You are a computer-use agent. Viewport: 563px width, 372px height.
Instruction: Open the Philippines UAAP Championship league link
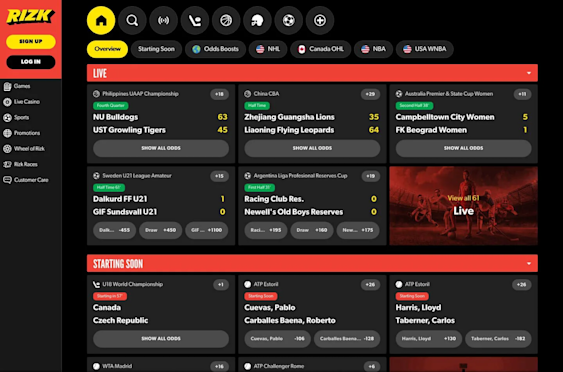140,94
